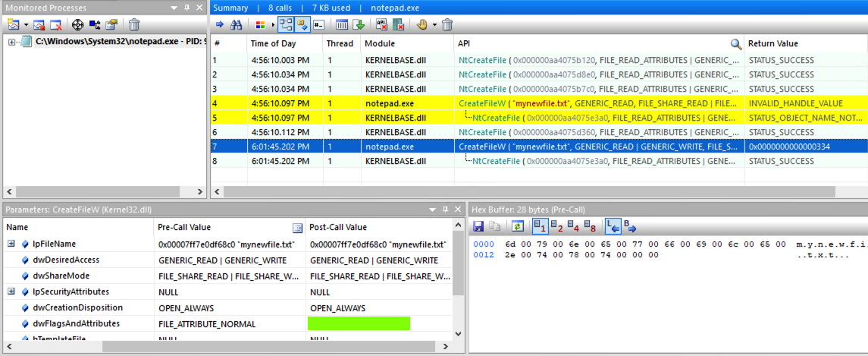Click the crosshair target icon in Monitored Processes

[77, 24]
